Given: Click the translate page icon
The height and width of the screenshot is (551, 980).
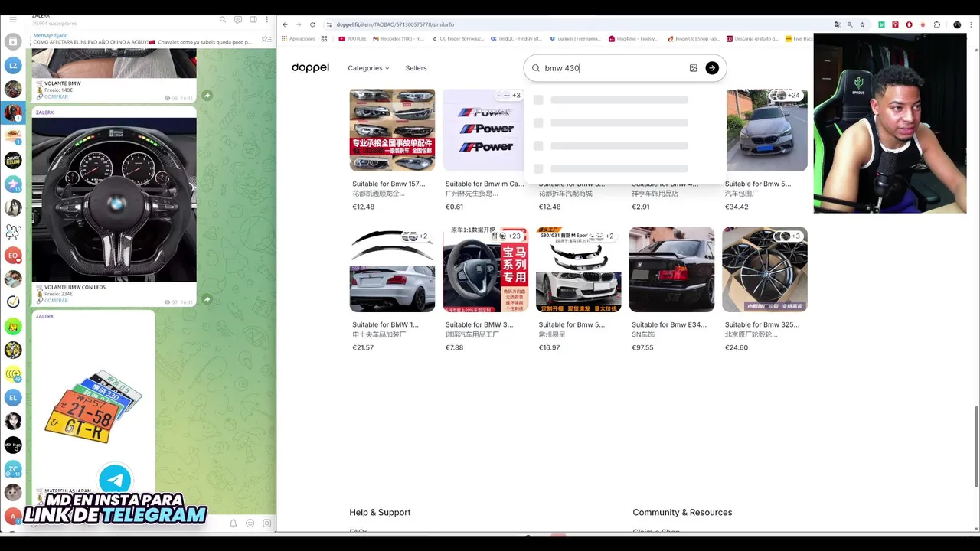Looking at the screenshot, I should (x=837, y=24).
